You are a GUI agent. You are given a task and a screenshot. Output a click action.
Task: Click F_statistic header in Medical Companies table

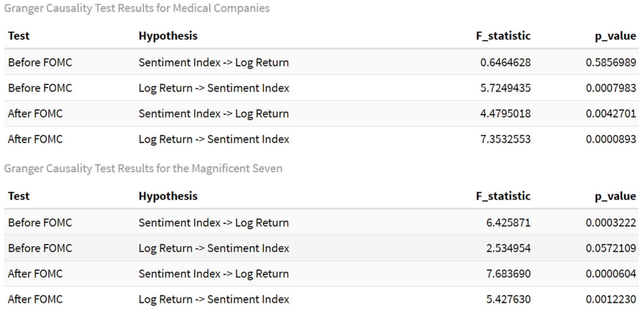point(503,36)
